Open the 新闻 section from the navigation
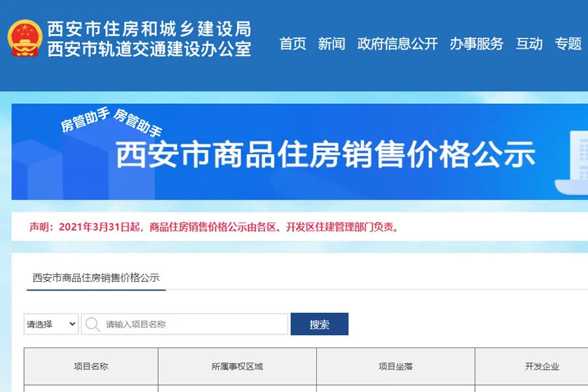This screenshot has height=392, width=588. pyautogui.click(x=332, y=44)
